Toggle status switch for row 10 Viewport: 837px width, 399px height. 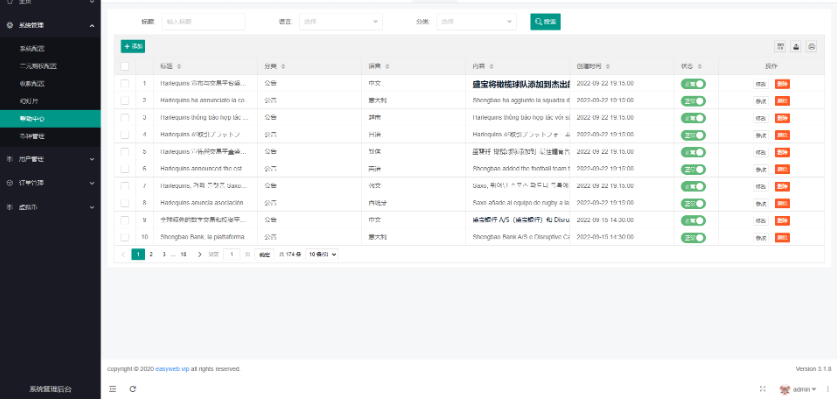click(693, 237)
